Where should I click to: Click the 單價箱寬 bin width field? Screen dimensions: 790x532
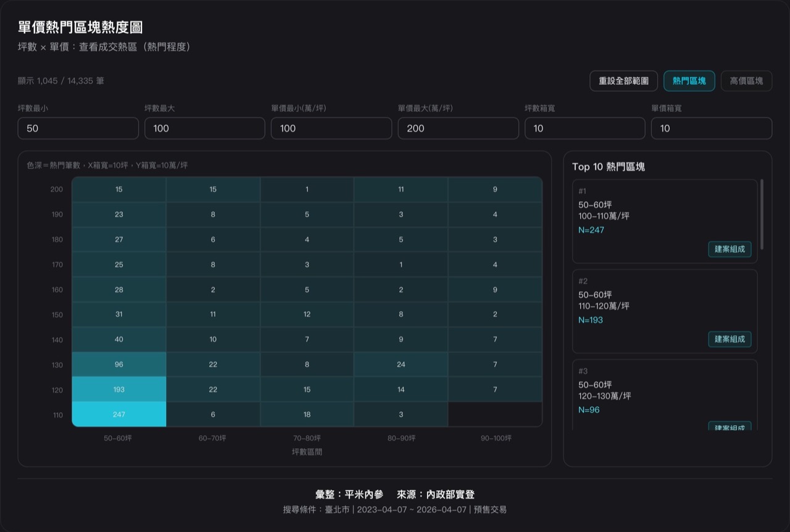(x=711, y=128)
